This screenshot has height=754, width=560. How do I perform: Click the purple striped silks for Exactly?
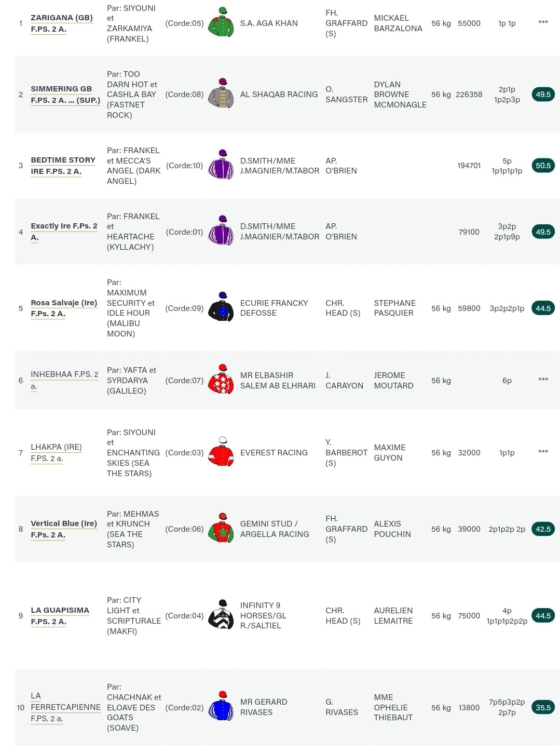point(221,231)
